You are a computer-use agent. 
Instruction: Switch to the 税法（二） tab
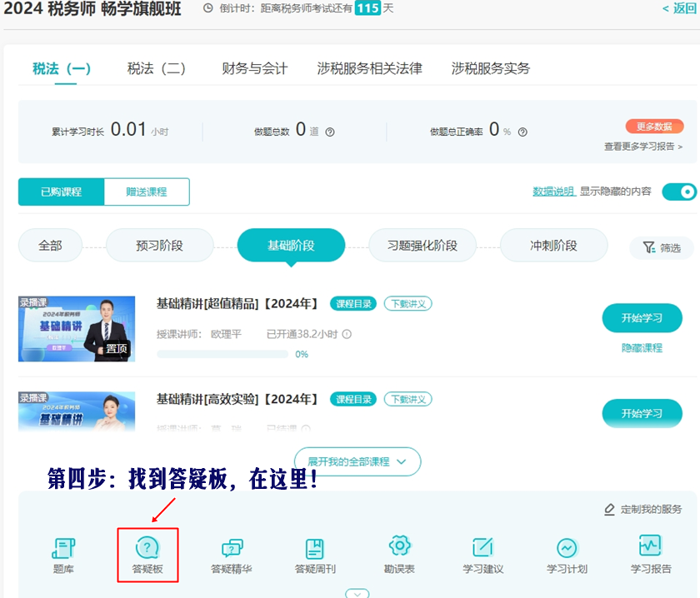156,68
